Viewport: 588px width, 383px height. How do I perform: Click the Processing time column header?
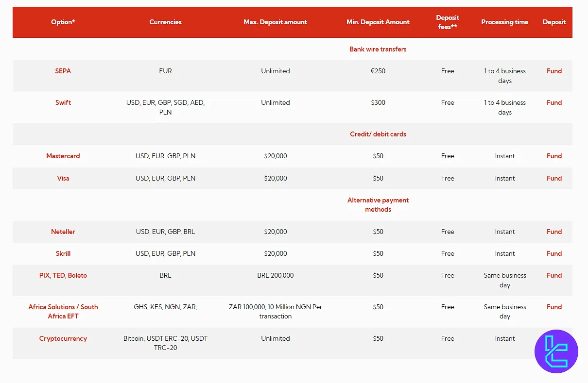pos(505,22)
